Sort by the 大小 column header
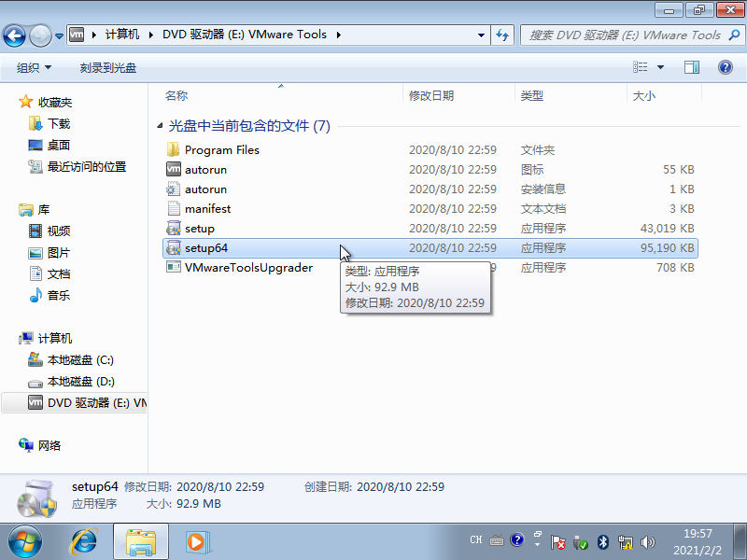 click(x=664, y=95)
